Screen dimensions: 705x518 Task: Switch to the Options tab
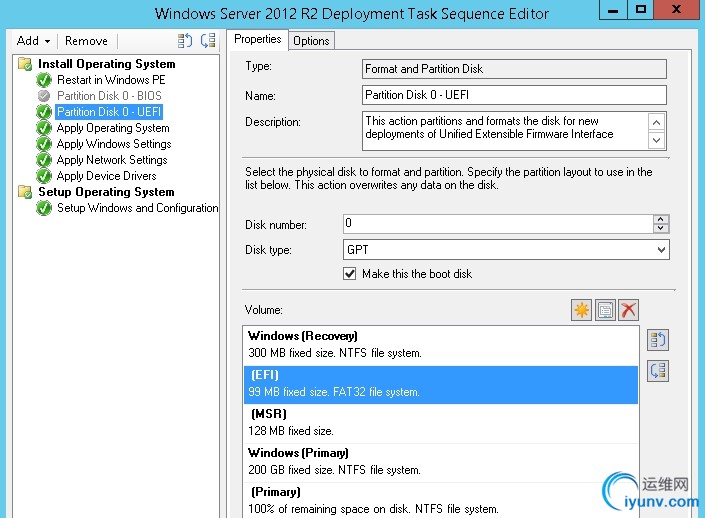pos(311,41)
